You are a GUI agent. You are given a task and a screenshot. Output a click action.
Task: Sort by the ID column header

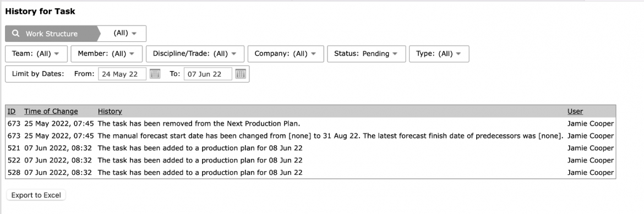coord(12,111)
